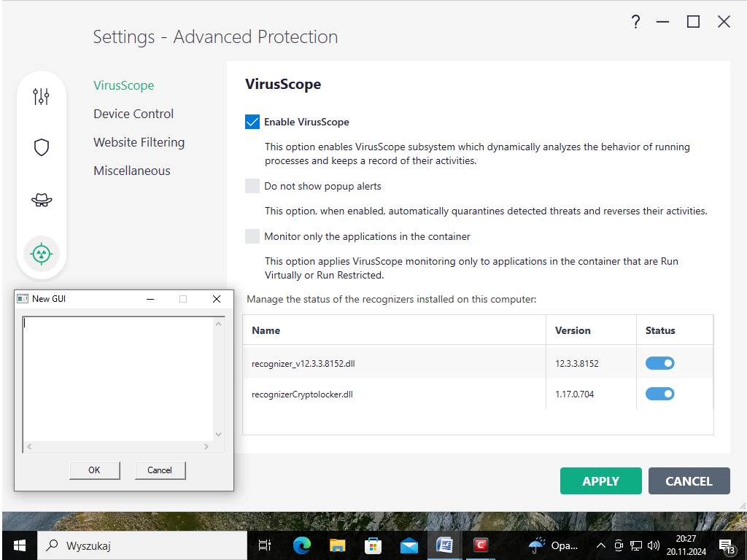Select the Advanced Protection target icon
The width and height of the screenshot is (747, 560).
42,253
